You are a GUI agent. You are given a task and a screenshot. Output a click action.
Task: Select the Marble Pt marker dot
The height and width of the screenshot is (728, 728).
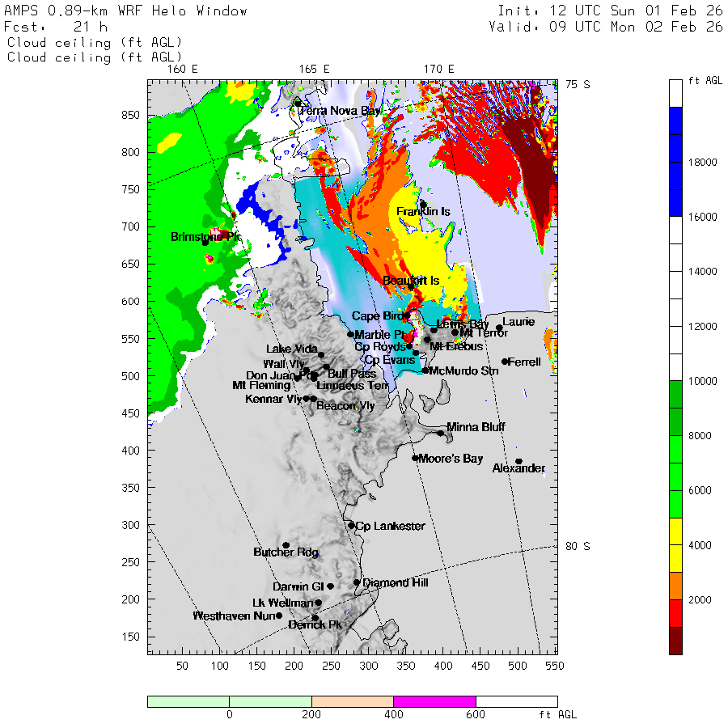350,334
